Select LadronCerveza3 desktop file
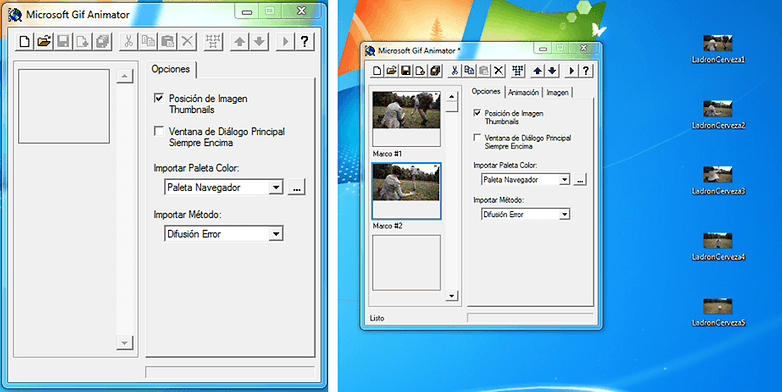Screen dimensions: 782x392 click(x=718, y=181)
